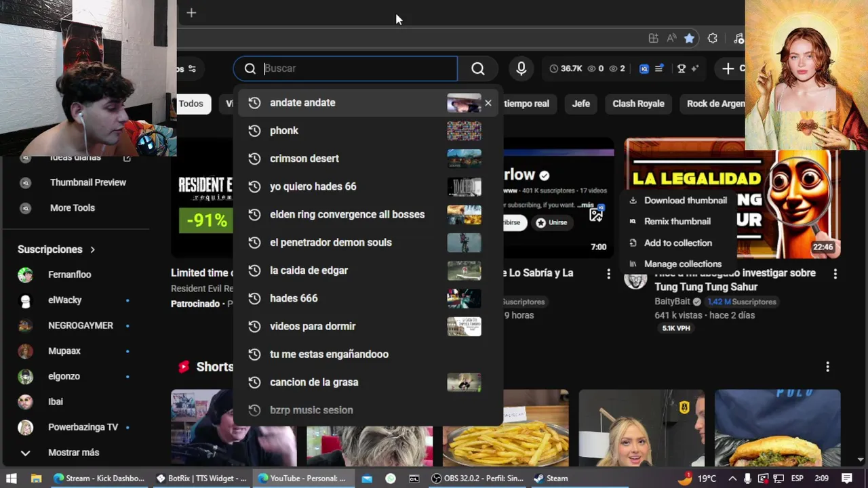
Task: Show hidden system tray icons with chevron
Action: 732,478
